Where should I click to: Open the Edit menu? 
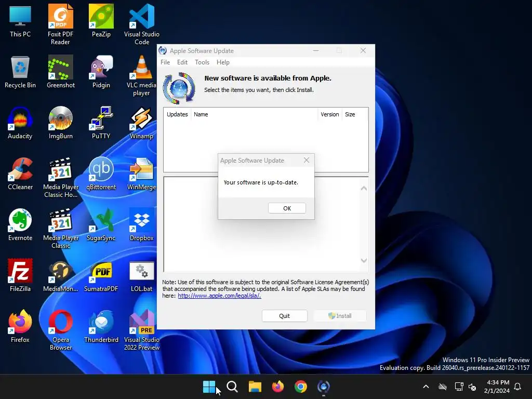tap(182, 62)
